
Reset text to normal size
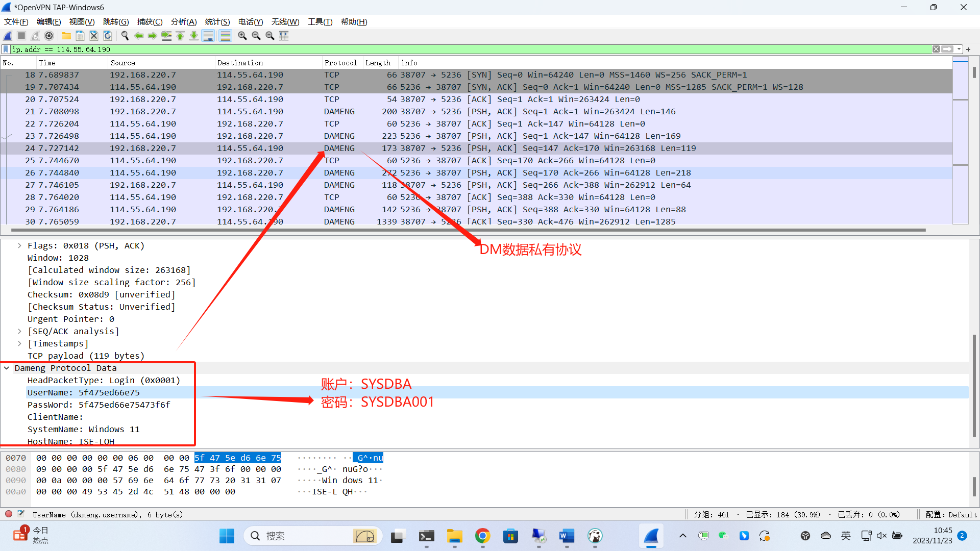(x=270, y=36)
